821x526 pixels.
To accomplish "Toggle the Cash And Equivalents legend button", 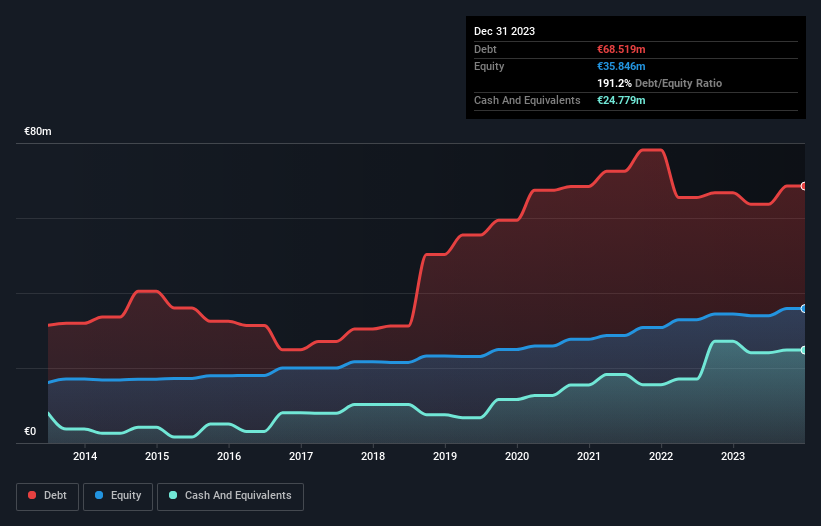I will pos(230,496).
